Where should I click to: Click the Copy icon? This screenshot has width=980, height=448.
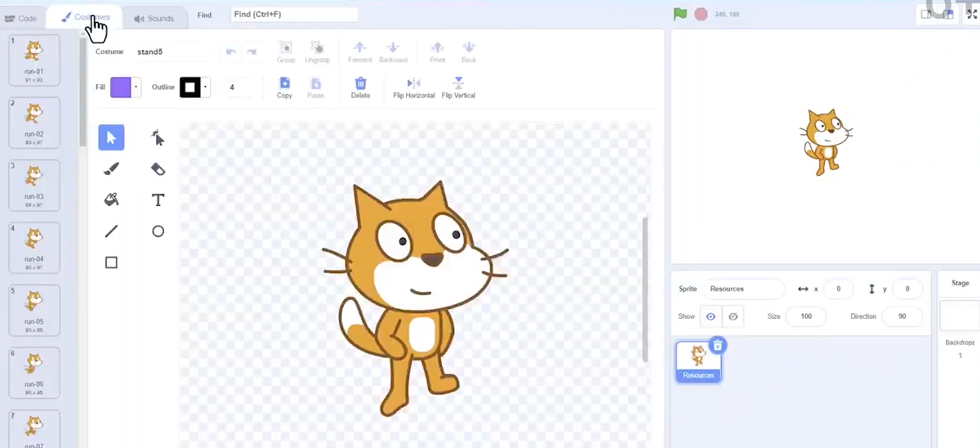click(284, 87)
